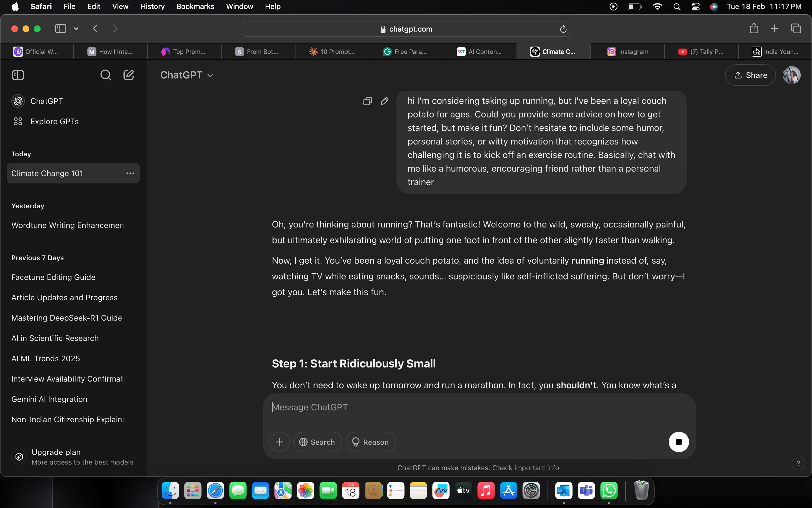Screen dimensions: 812x508
Task: Open Upgrade plan option
Action: pyautogui.click(x=73, y=457)
